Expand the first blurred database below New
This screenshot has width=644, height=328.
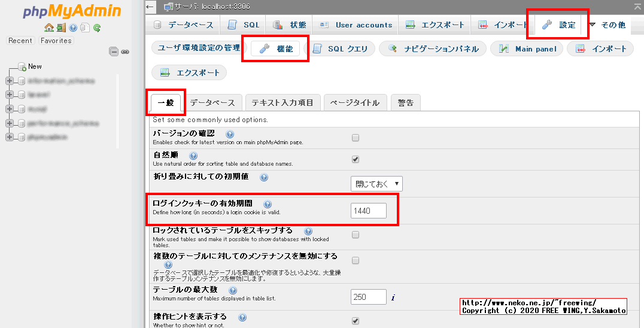pos(10,81)
